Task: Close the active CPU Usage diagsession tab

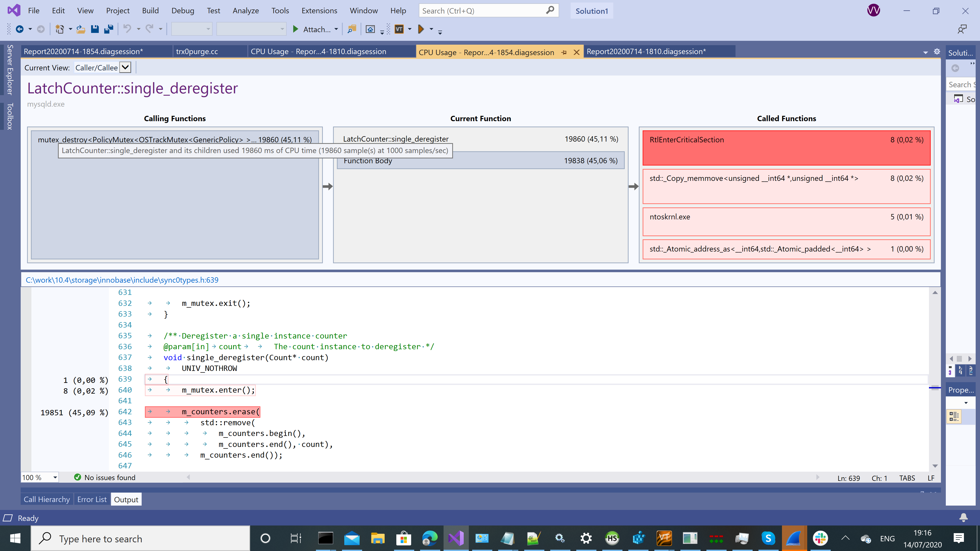Action: pos(577,53)
